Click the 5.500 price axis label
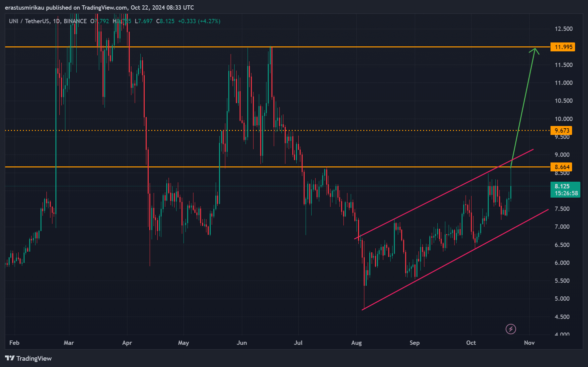 pos(562,281)
